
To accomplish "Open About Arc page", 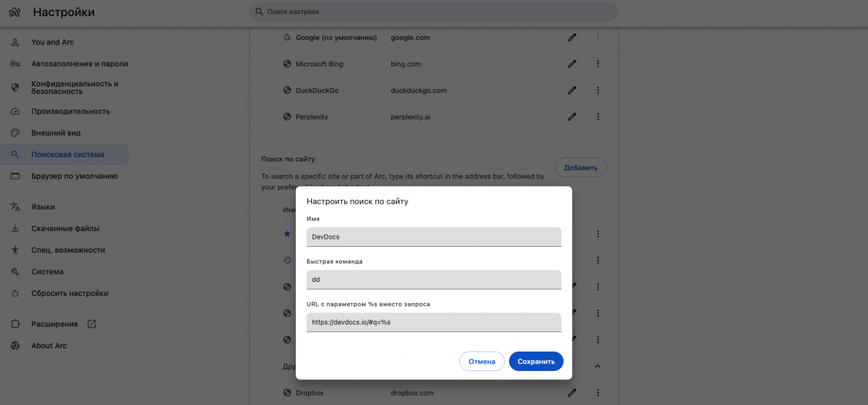I will [x=66, y=346].
